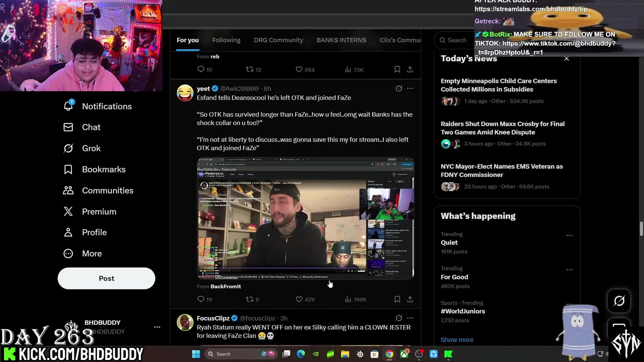Viewport: 644px width, 362px height.
Task: Open More circle icon in sidebar
Action: click(68, 253)
